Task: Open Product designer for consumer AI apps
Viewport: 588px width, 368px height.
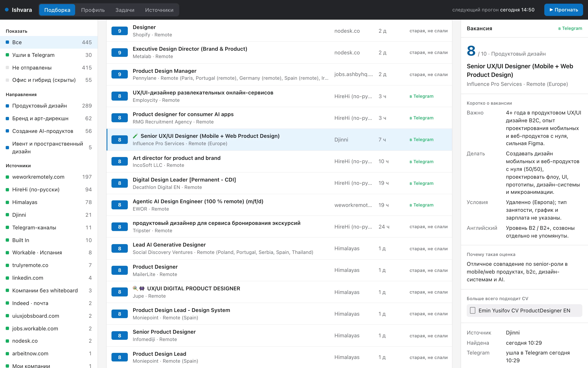Action: click(279, 118)
